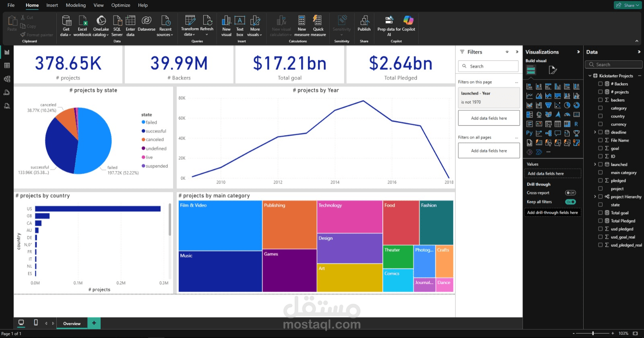Toggle the Cross-report switch
The width and height of the screenshot is (644, 338).
tap(570, 193)
